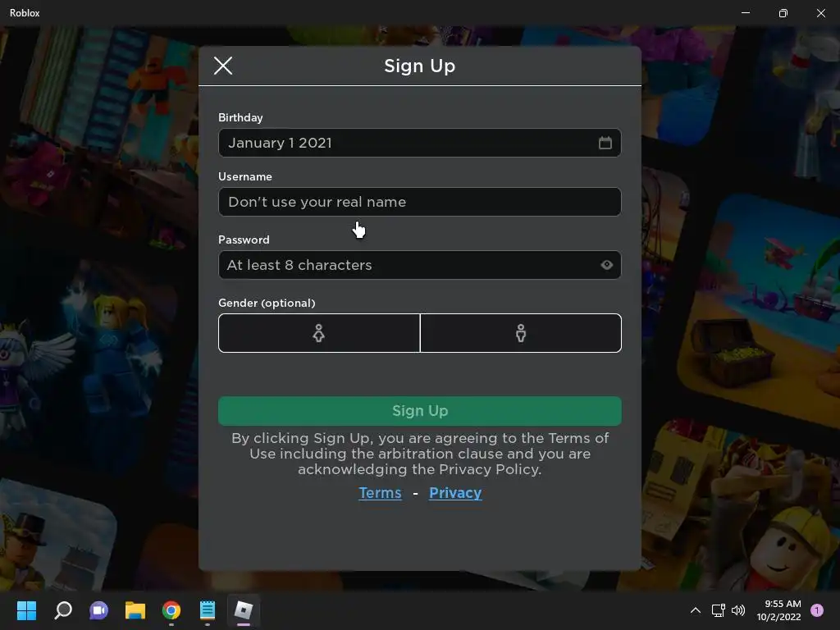This screenshot has width=840, height=630.
Task: Open File Explorer from taskbar
Action: [x=135, y=610]
